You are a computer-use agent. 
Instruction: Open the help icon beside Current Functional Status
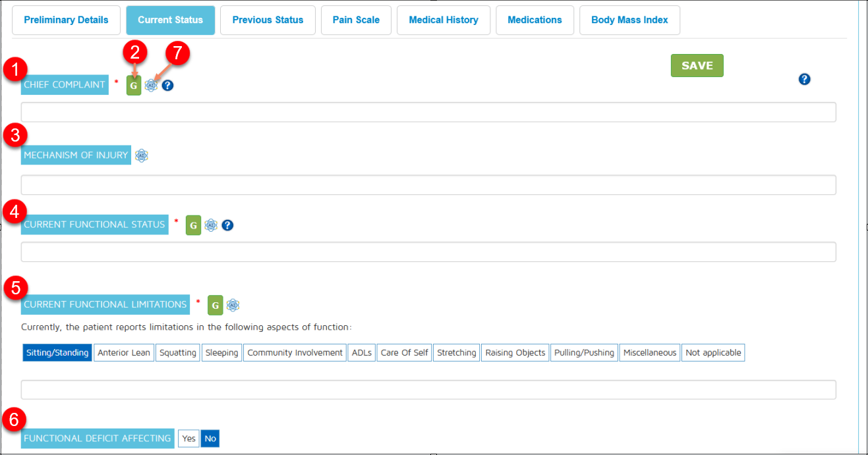click(227, 225)
